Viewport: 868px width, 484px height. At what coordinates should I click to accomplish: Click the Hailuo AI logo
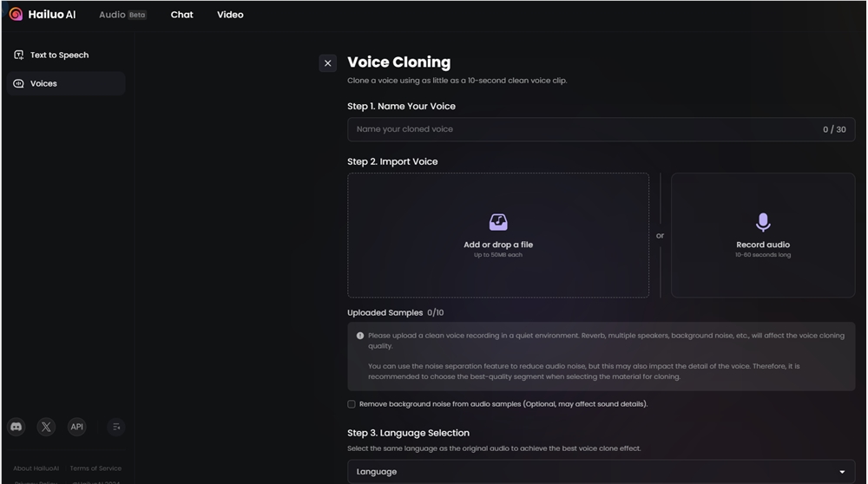click(x=42, y=15)
